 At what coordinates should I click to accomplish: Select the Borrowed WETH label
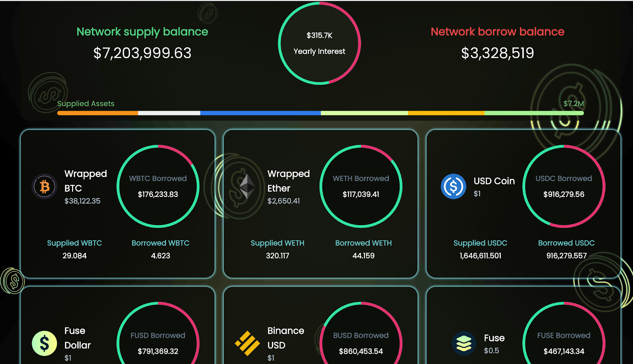pyautogui.click(x=364, y=243)
